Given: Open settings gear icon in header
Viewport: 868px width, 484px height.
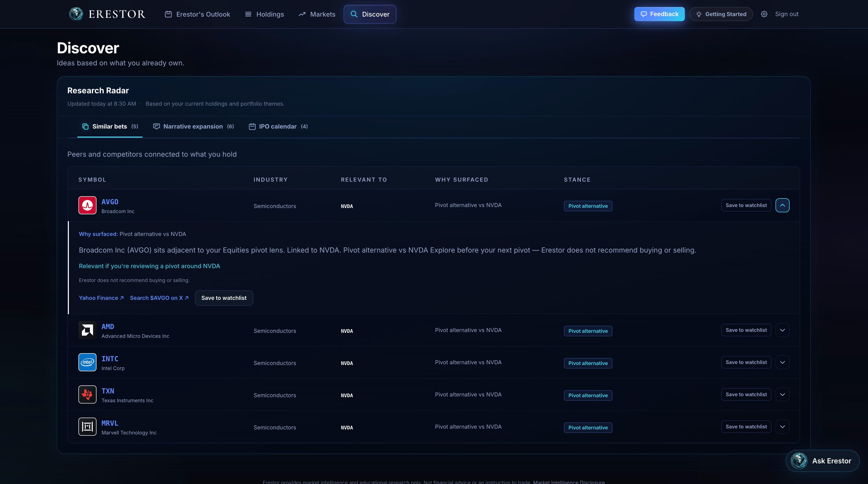Looking at the screenshot, I should click(764, 14).
